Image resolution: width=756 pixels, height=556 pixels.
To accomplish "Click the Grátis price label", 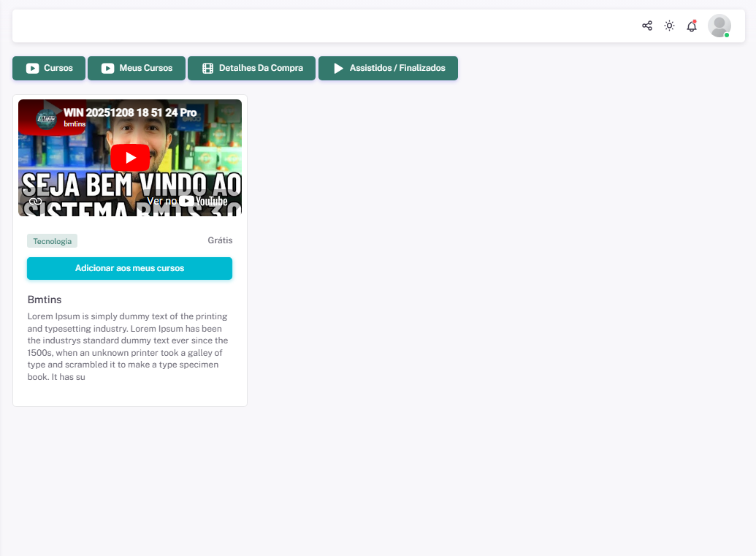I will (220, 240).
